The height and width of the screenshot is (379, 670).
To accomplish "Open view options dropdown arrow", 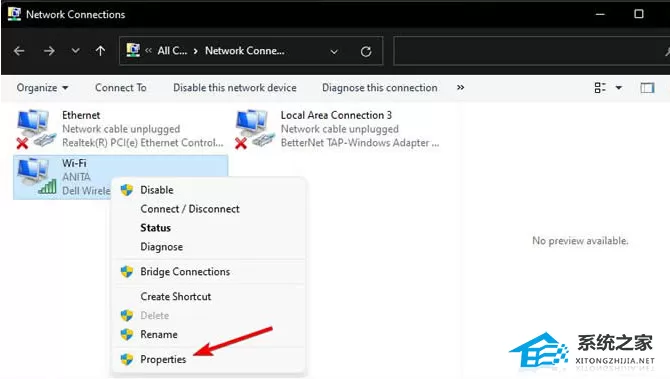I will coord(618,88).
